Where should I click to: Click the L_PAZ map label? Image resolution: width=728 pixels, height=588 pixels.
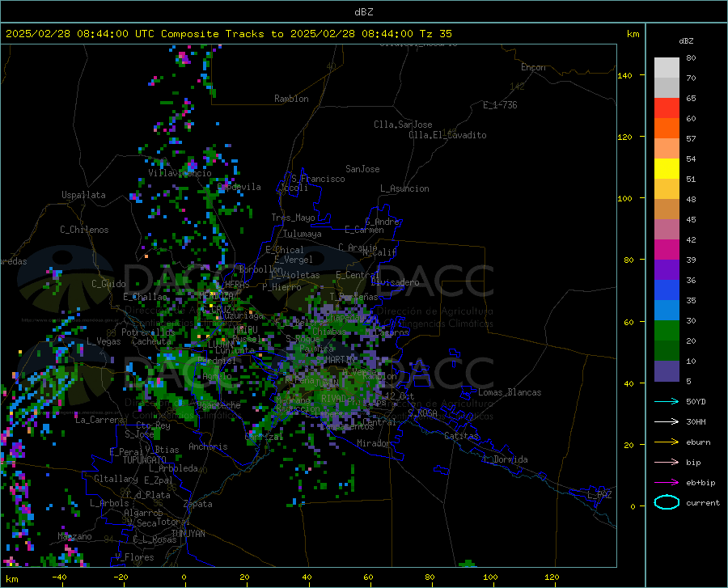pos(599,495)
